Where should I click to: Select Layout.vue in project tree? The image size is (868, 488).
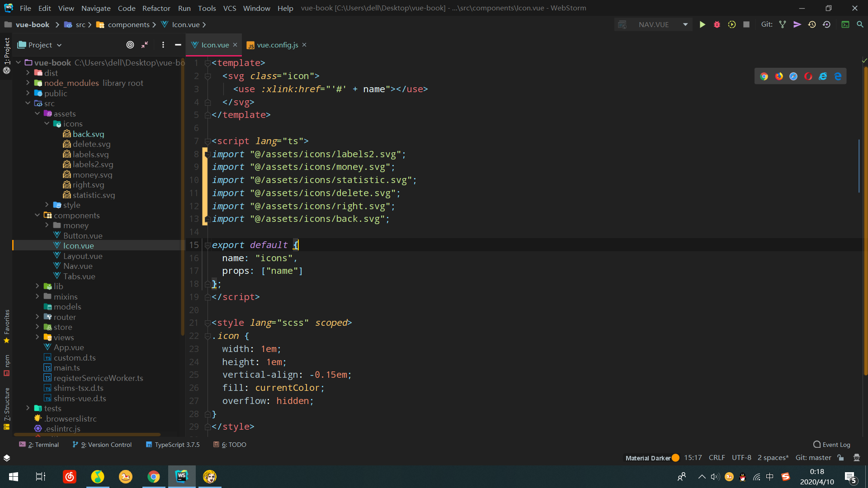pos(82,256)
